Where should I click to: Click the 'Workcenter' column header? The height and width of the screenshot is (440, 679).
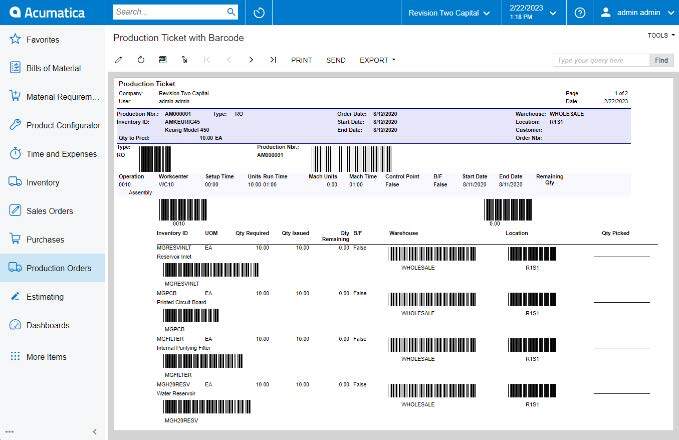point(173,176)
